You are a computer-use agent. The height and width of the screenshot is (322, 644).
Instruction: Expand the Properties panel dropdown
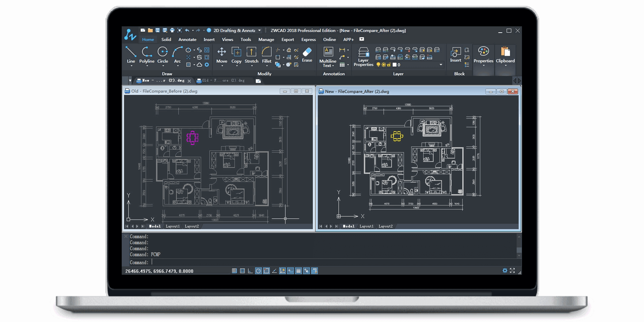click(x=483, y=66)
